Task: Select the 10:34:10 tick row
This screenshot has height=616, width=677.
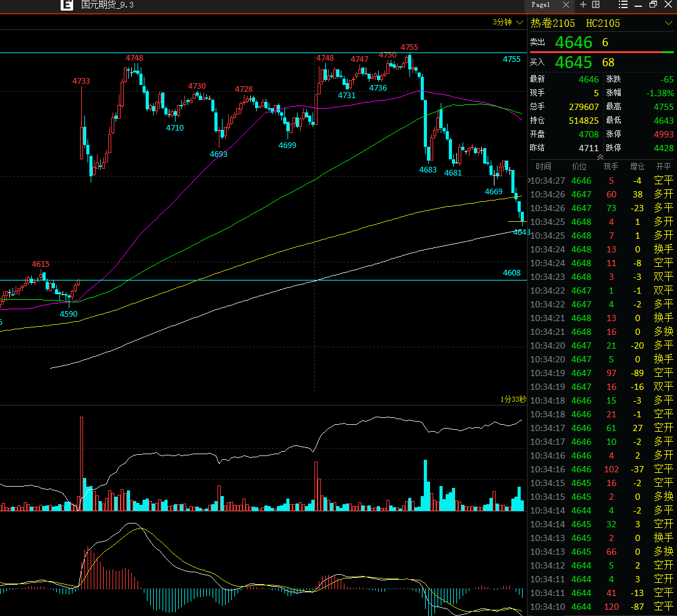Action: [x=602, y=607]
